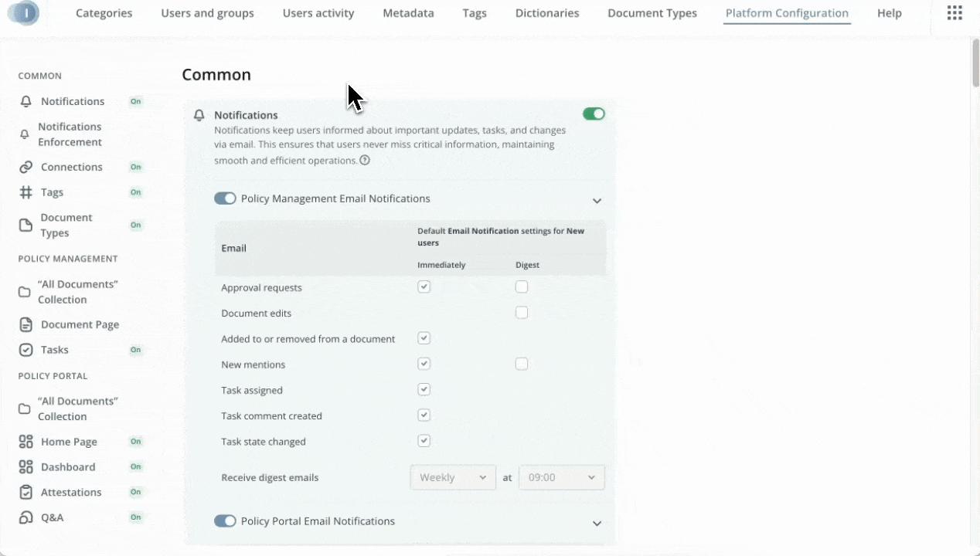Screen dimensions: 980x556
Task: Open the Attestations page from sidebar
Action: click(x=26, y=492)
